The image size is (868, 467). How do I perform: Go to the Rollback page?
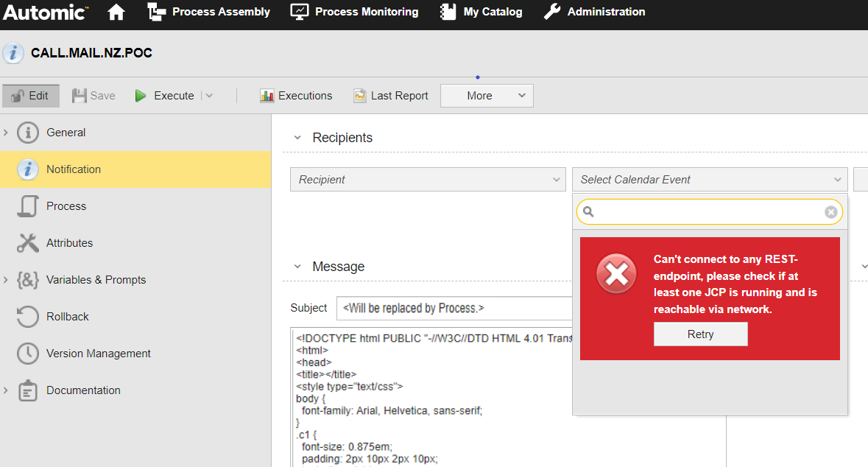67,317
